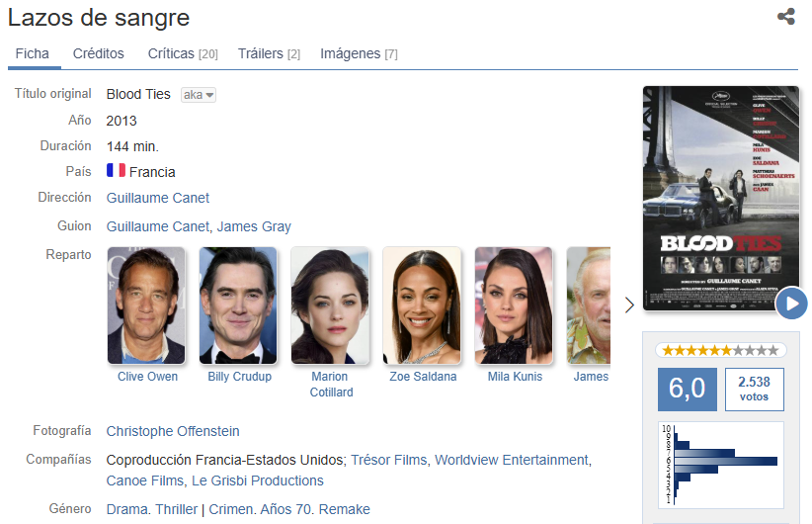Click the year value 2013
Image resolution: width=812 pixels, height=524 pixels.
(122, 121)
